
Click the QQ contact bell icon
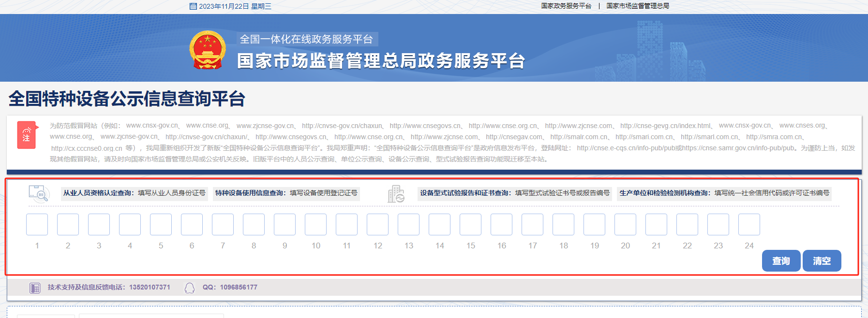coord(190,288)
